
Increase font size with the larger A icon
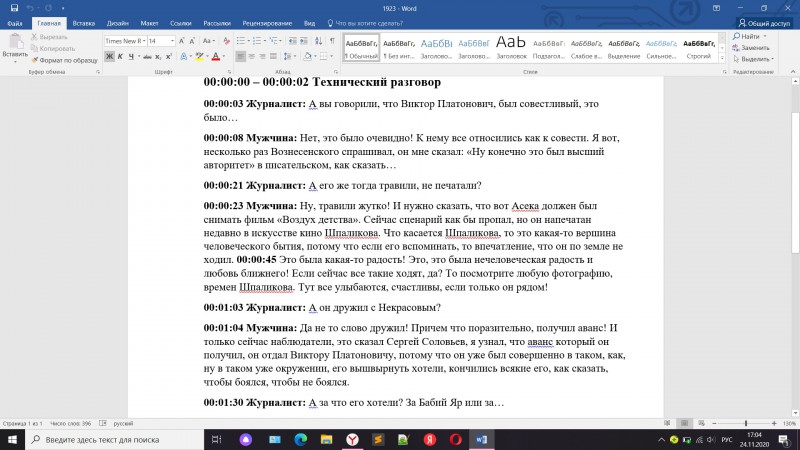tap(182, 41)
